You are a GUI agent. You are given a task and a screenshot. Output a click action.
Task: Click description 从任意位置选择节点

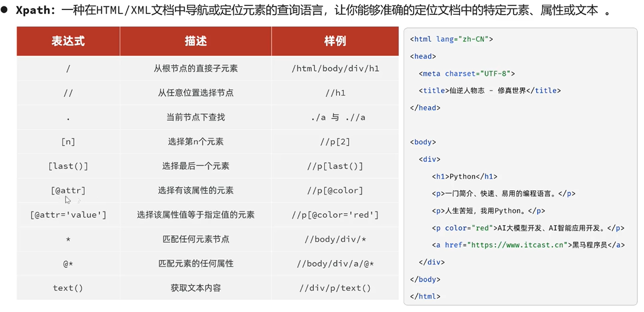[x=195, y=93]
